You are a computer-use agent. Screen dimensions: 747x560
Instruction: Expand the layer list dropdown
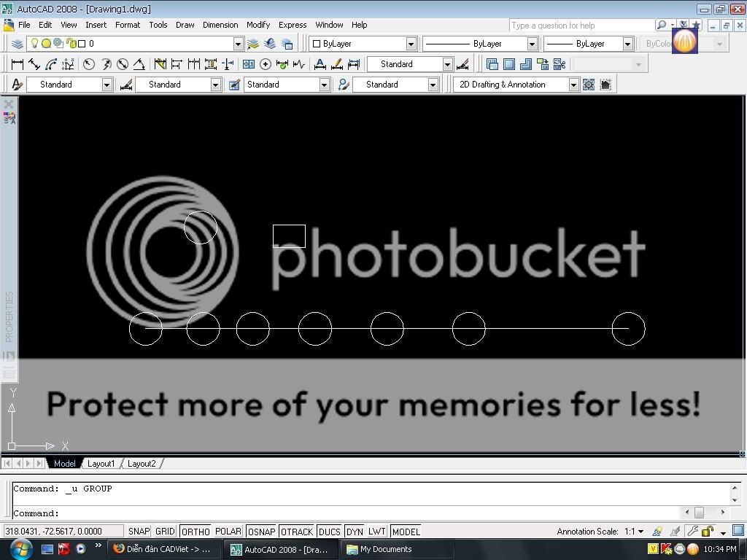(x=239, y=44)
